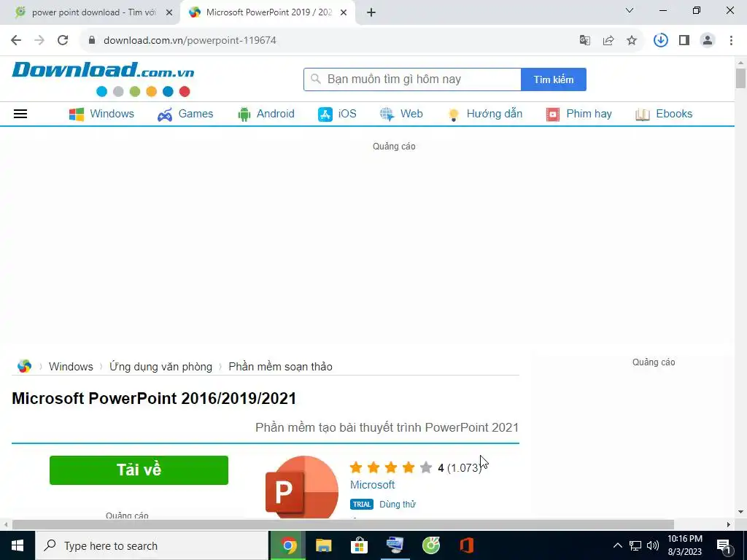Screen dimensions: 747x560
Task: Open a new browser tab
Action: pos(371,13)
